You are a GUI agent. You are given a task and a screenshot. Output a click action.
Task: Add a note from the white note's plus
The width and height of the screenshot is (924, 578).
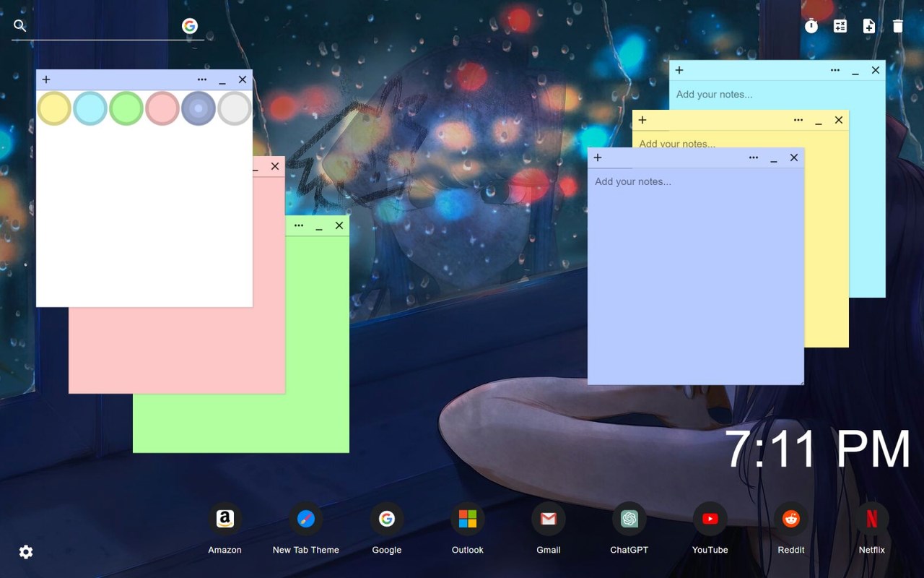(x=46, y=79)
